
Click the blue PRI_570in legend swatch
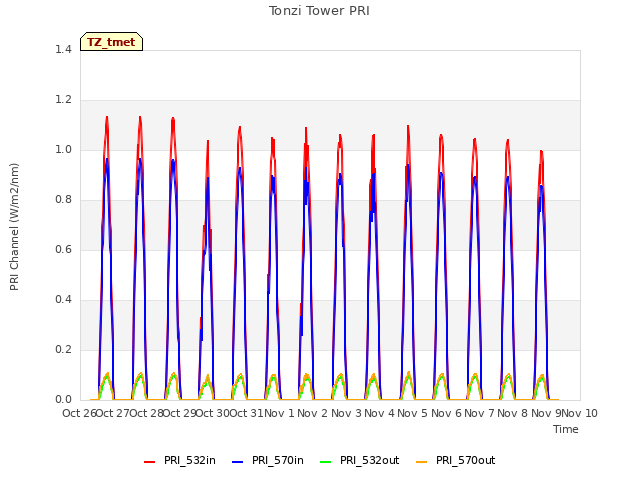238,461
